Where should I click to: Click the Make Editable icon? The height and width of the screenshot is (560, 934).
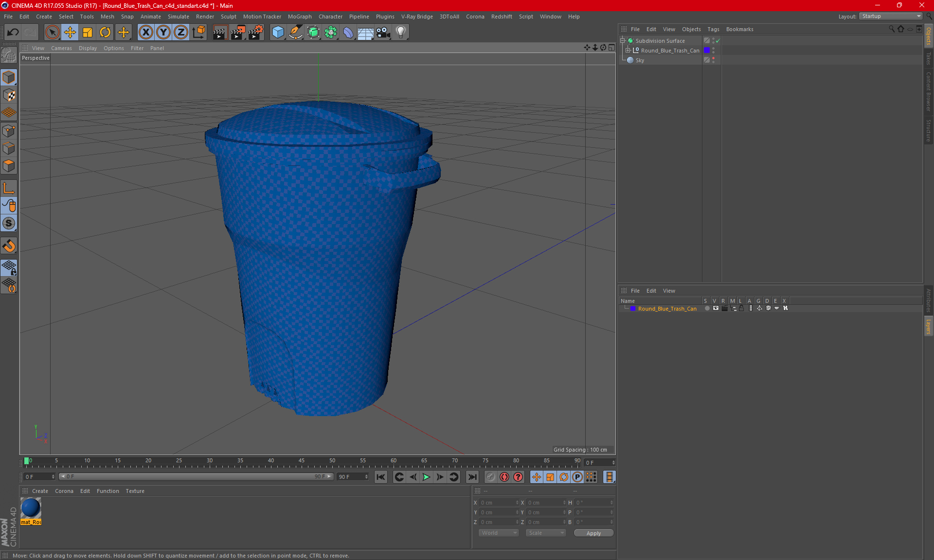point(9,55)
